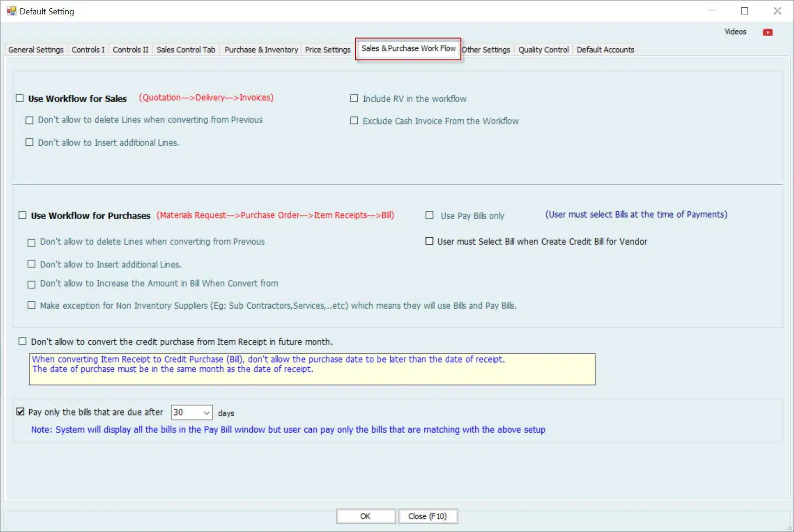Toggle Exclude Cash Invoice From the Workflow
Image resolution: width=794 pixels, height=532 pixels.
point(354,121)
